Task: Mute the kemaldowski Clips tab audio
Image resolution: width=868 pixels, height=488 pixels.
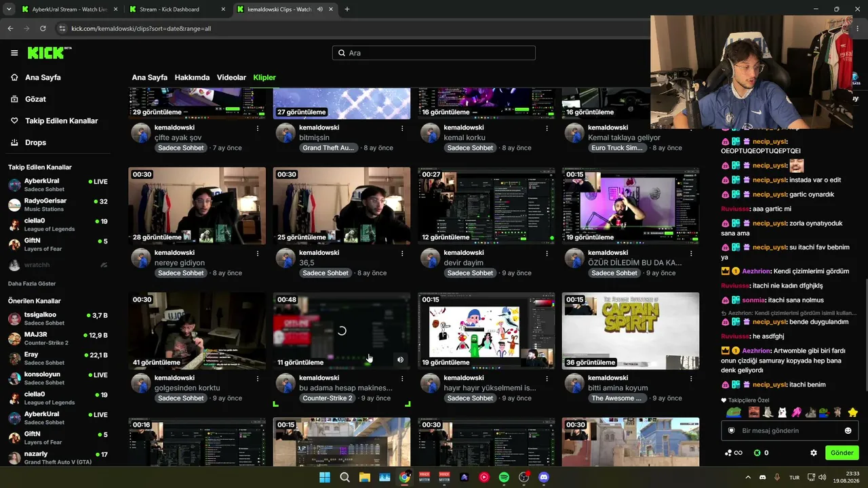Action: tap(320, 9)
